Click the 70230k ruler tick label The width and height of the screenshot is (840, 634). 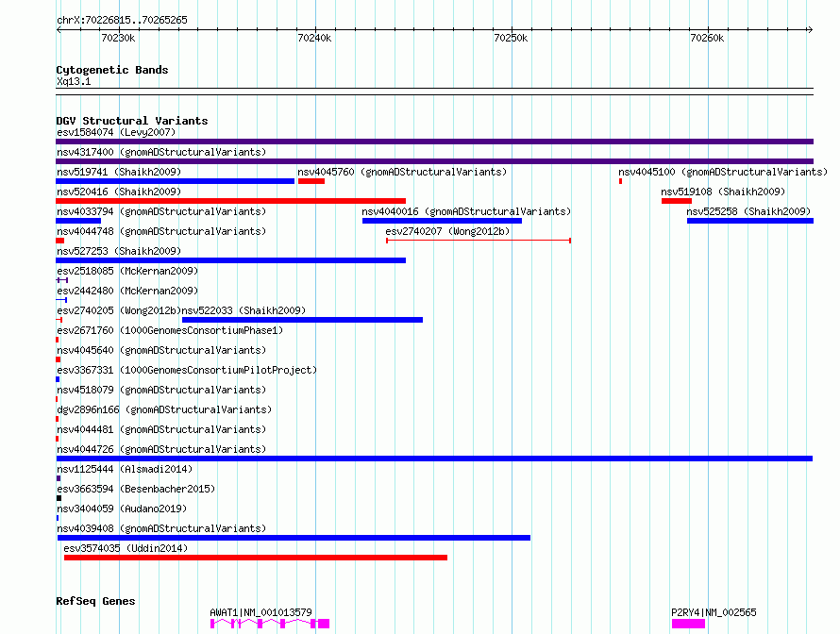click(x=118, y=38)
